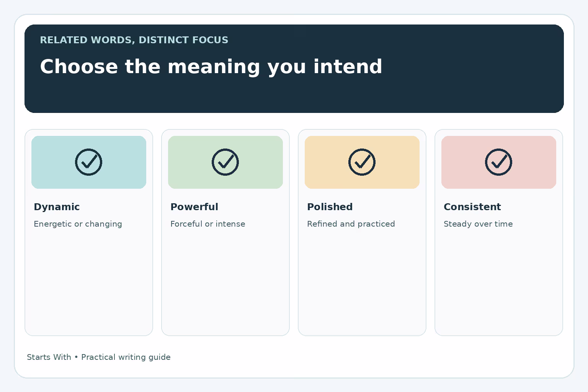The width and height of the screenshot is (588, 392).
Task: Click the 'RELATED WORDS, DISTINCT FOCUS' subtitle
Action: click(x=134, y=40)
